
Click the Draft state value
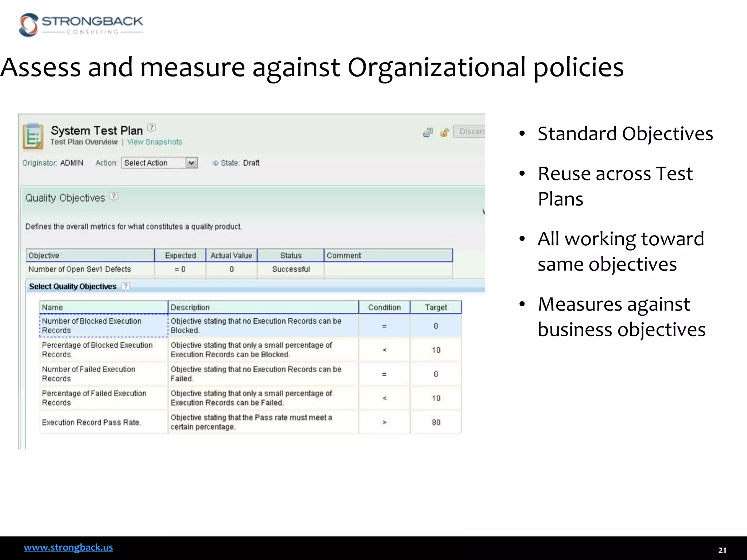[x=251, y=163]
